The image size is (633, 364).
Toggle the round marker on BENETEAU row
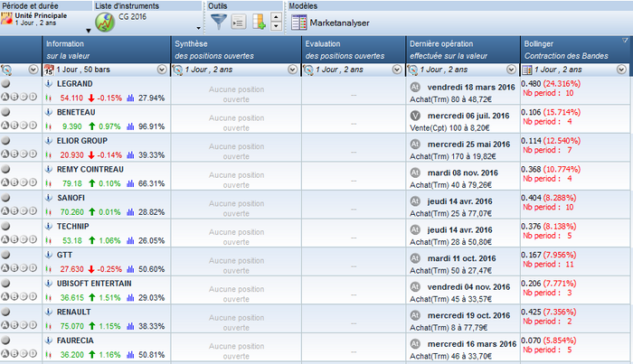tap(5, 113)
